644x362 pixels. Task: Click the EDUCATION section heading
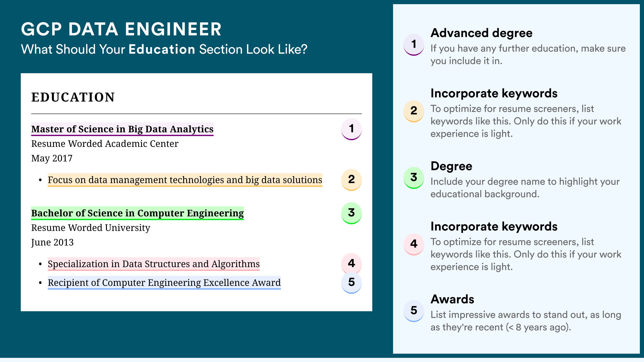[73, 97]
